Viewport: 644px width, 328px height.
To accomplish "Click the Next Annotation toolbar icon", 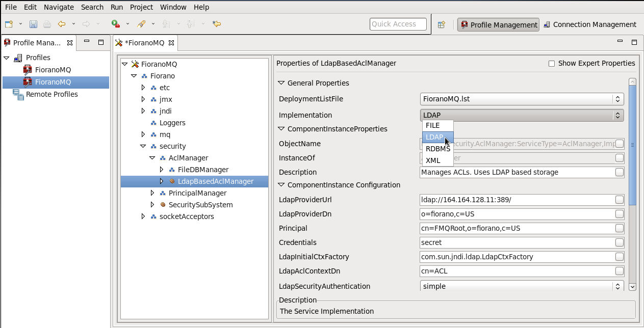I will [166, 24].
